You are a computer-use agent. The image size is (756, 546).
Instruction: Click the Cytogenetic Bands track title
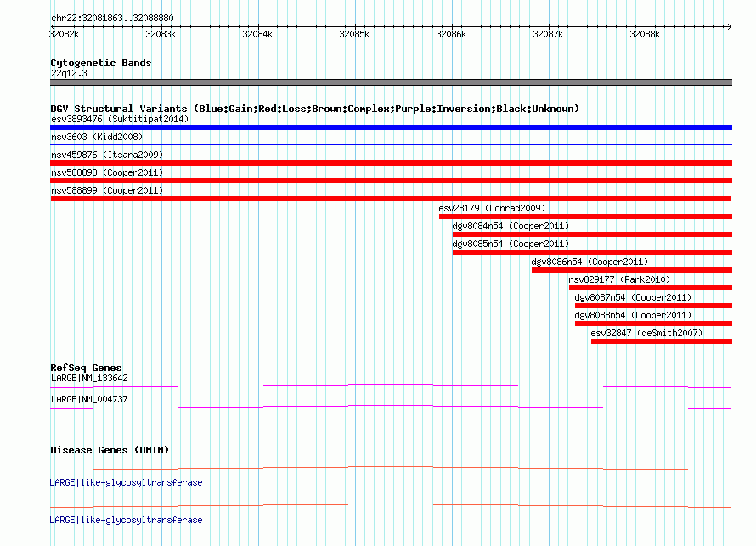pos(101,63)
